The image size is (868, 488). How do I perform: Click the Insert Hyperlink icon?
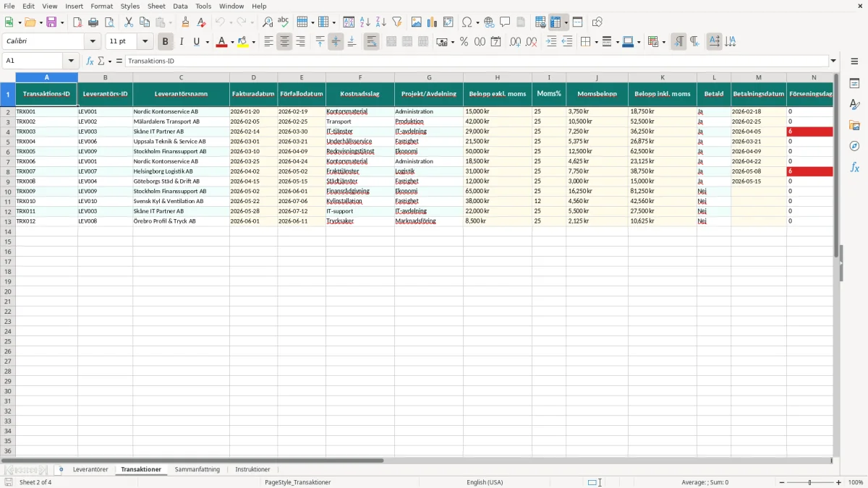click(x=489, y=22)
